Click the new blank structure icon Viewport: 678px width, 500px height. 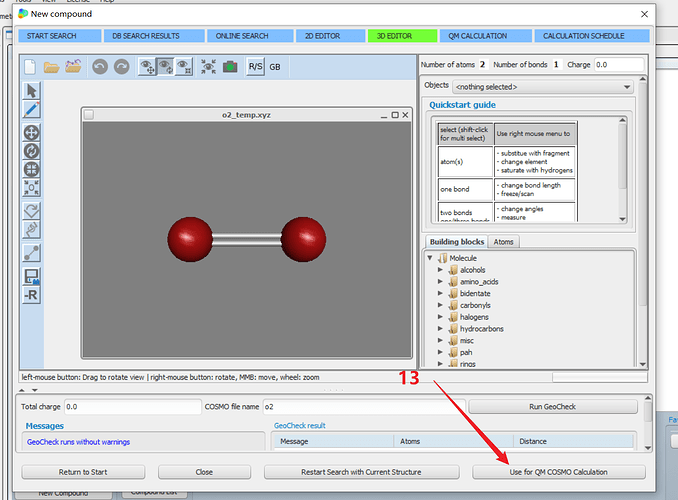click(x=30, y=67)
